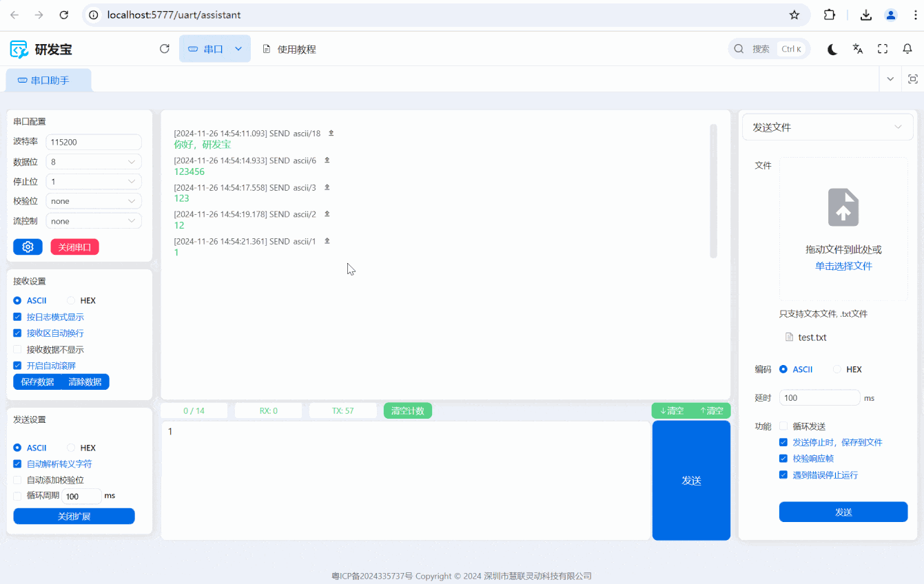Expand the 校验位 dropdown
Viewport: 924px width, 584px height.
94,201
